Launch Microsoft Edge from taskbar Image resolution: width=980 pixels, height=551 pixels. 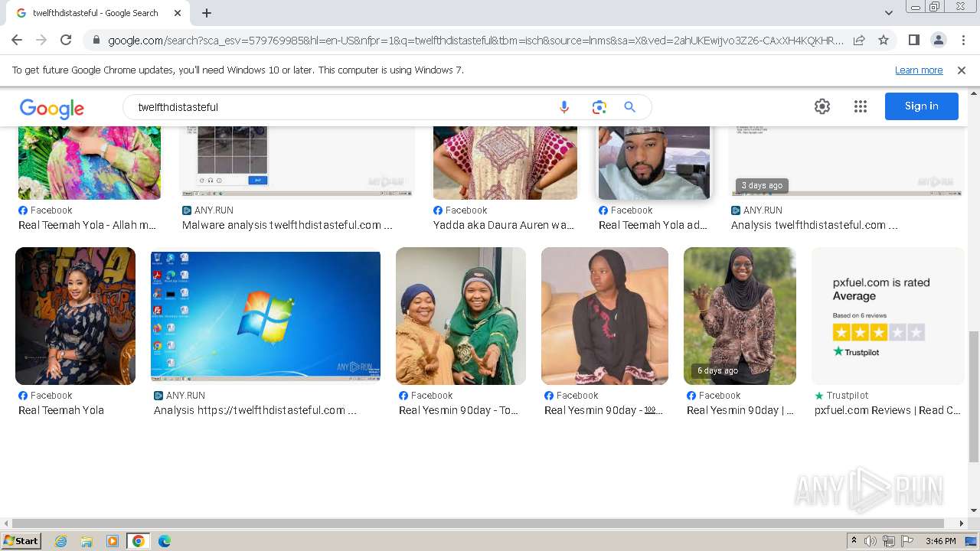tap(164, 541)
